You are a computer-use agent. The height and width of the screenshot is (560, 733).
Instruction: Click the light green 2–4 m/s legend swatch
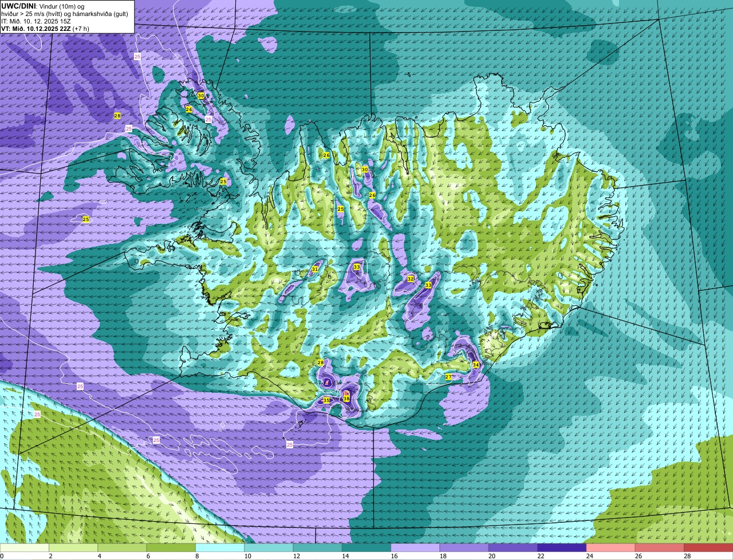coord(73,547)
